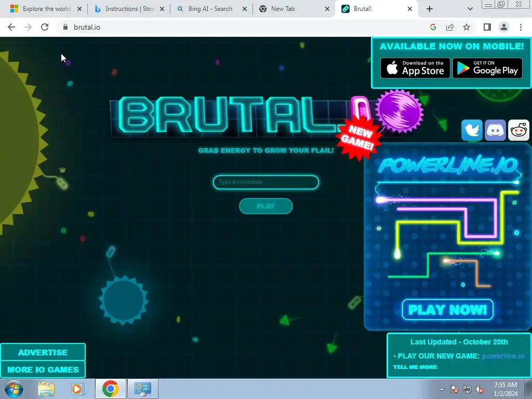This screenshot has width=532, height=399.
Task: Click the nickname input field
Action: [x=266, y=182]
